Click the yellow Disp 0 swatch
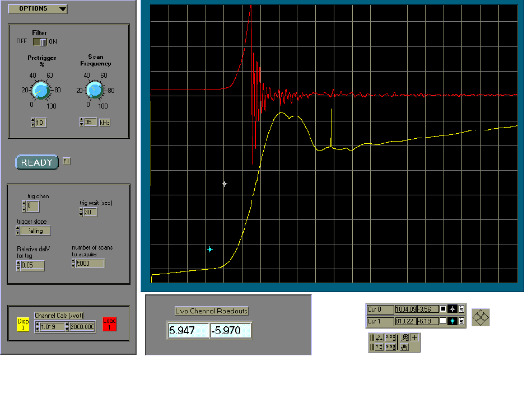This screenshot has height=399, width=532. [22, 324]
